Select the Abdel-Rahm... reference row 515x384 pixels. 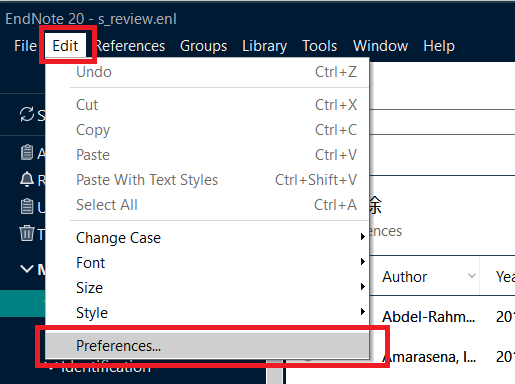tap(443, 316)
